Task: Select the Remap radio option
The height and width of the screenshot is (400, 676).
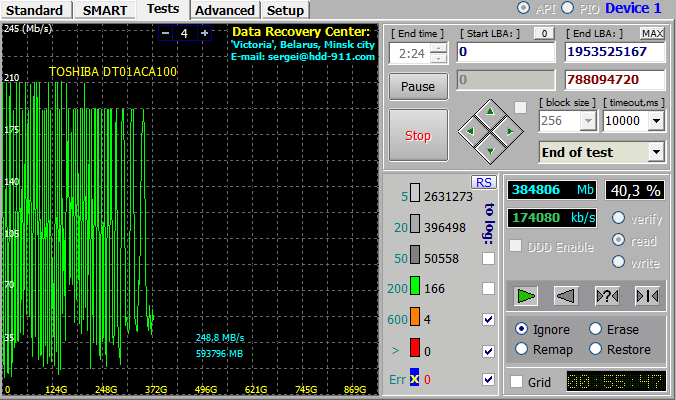Action: 521,349
